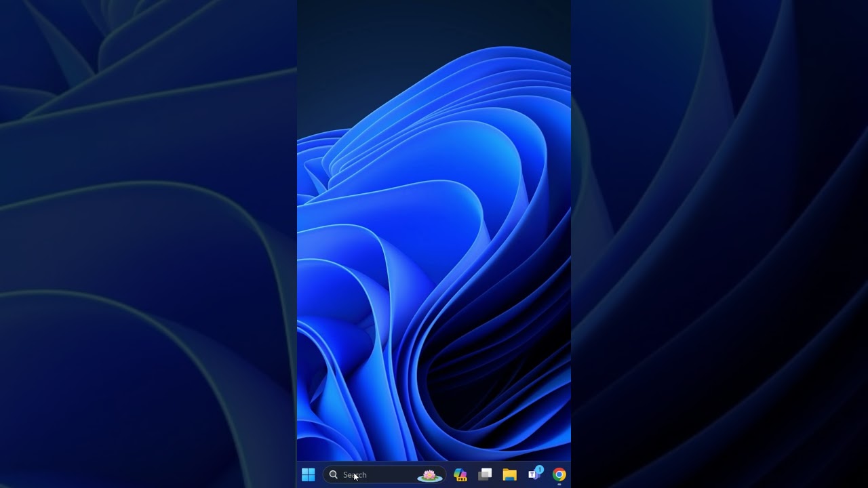The width and height of the screenshot is (868, 488).
Task: Open the Windows Start menu
Action: 308,474
